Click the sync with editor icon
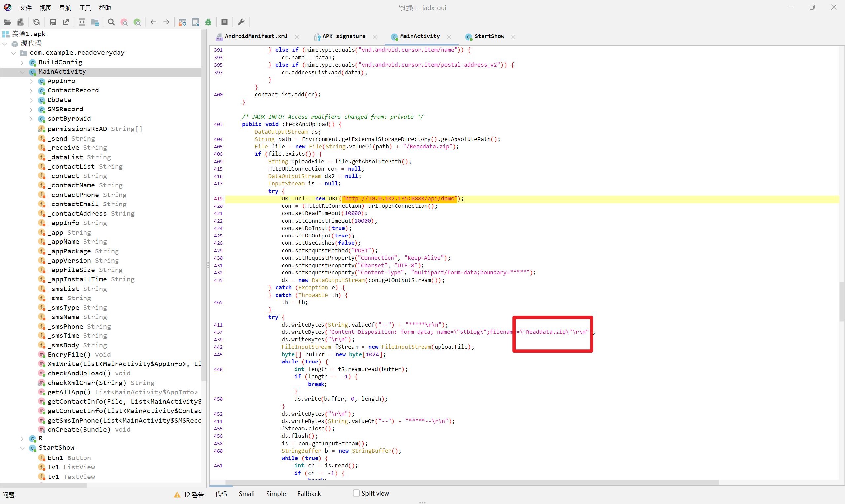Screen dimensions: 845x504 (x=82, y=22)
